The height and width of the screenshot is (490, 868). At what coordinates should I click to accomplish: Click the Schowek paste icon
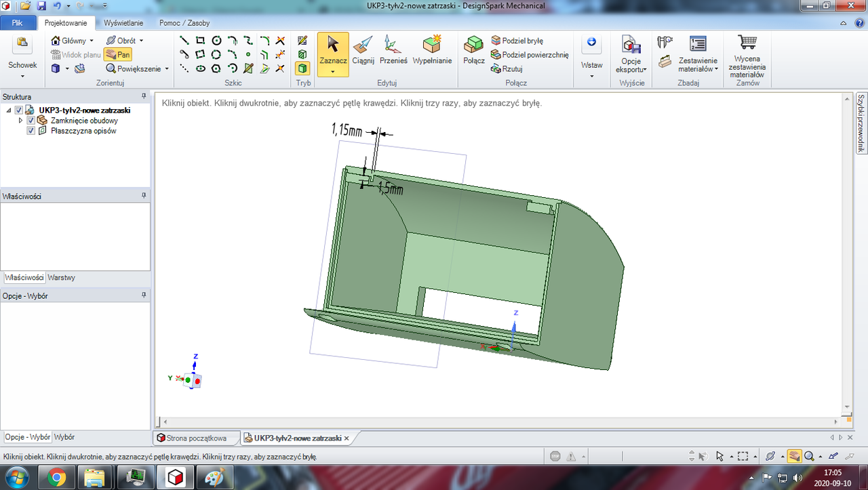pos(22,44)
